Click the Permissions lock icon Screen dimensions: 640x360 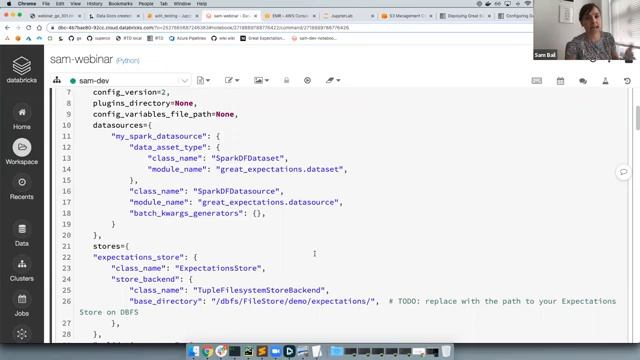287,80
